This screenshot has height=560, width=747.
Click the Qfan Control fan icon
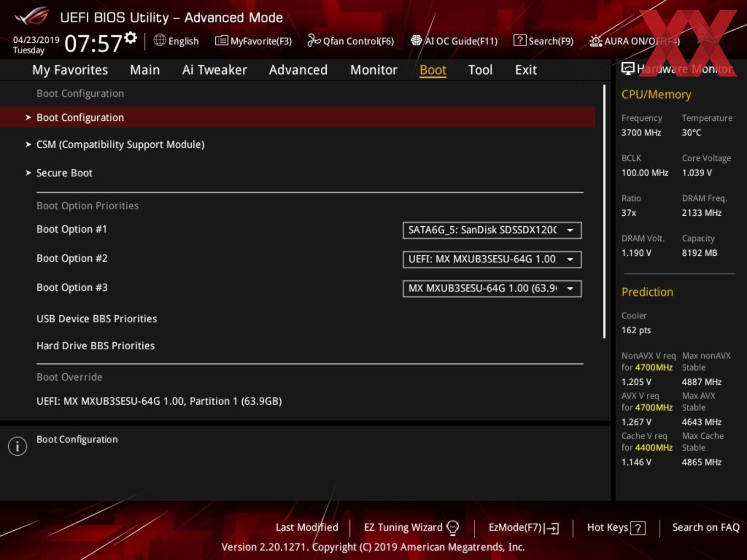(x=314, y=41)
